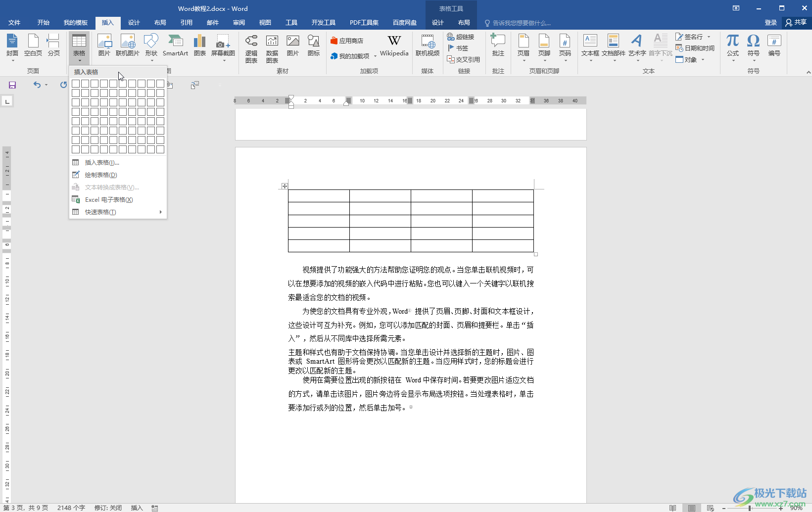Screen dimensions: 812x512
Task: Switch to the 开始 home tab
Action: pyautogui.click(x=44, y=23)
